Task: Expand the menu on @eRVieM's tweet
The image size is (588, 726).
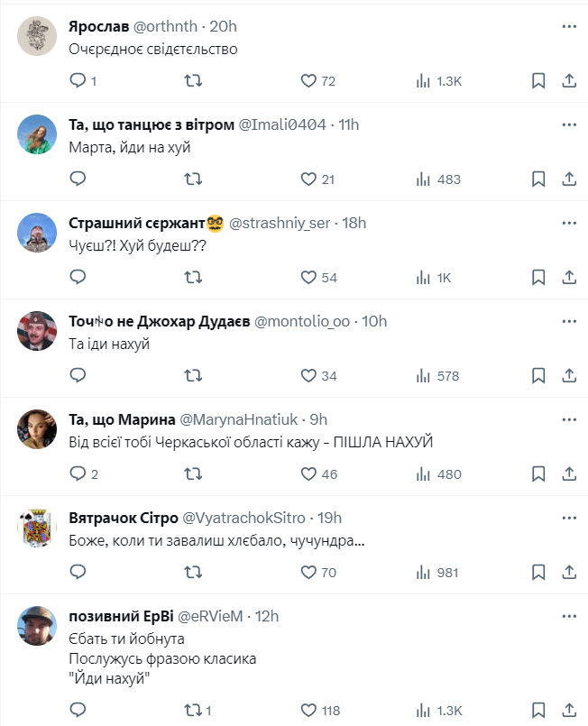Action: [x=569, y=616]
